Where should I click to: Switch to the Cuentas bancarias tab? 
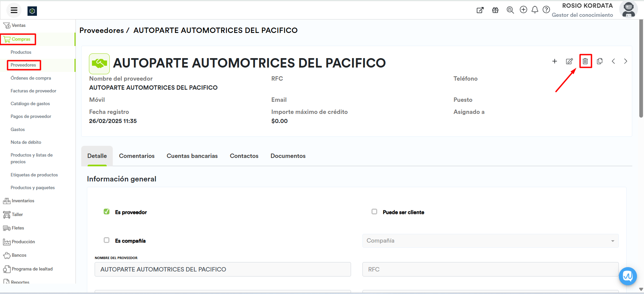point(192,156)
